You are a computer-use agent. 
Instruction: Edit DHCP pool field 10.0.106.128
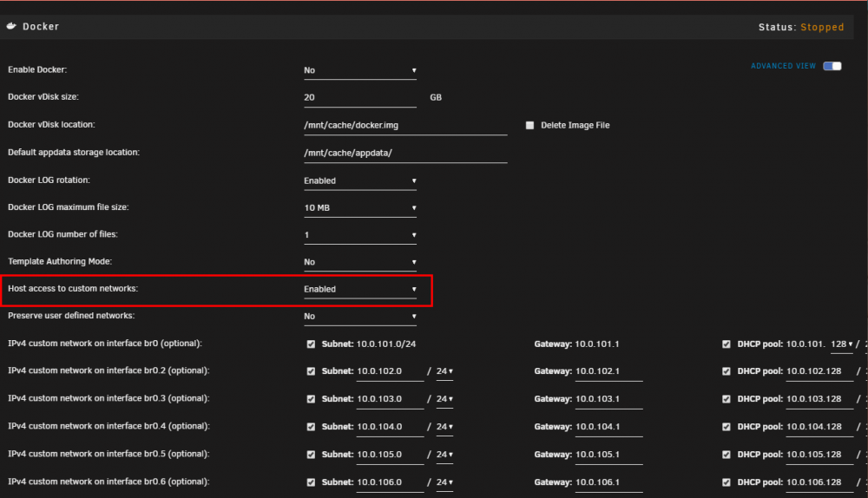pos(820,482)
